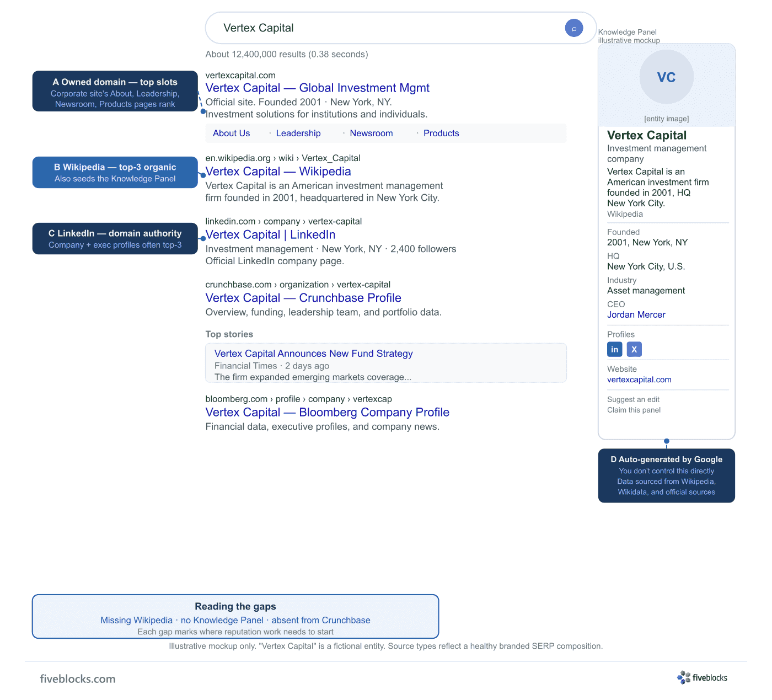Open the About Us sitelink

pos(232,133)
